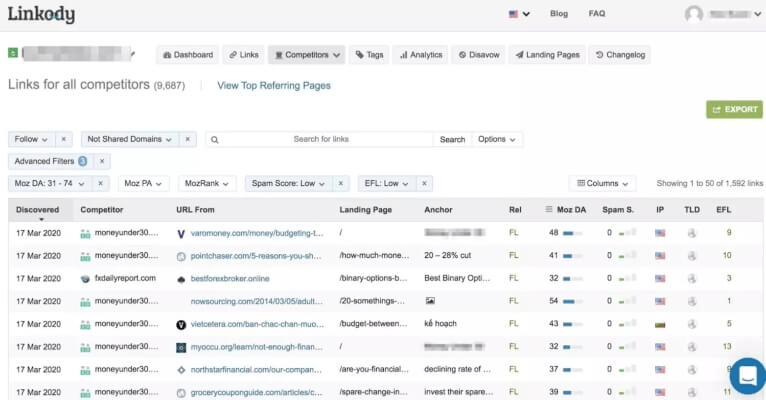Click edit pencil beside project name
The height and width of the screenshot is (400, 766).
pyautogui.click(x=132, y=54)
